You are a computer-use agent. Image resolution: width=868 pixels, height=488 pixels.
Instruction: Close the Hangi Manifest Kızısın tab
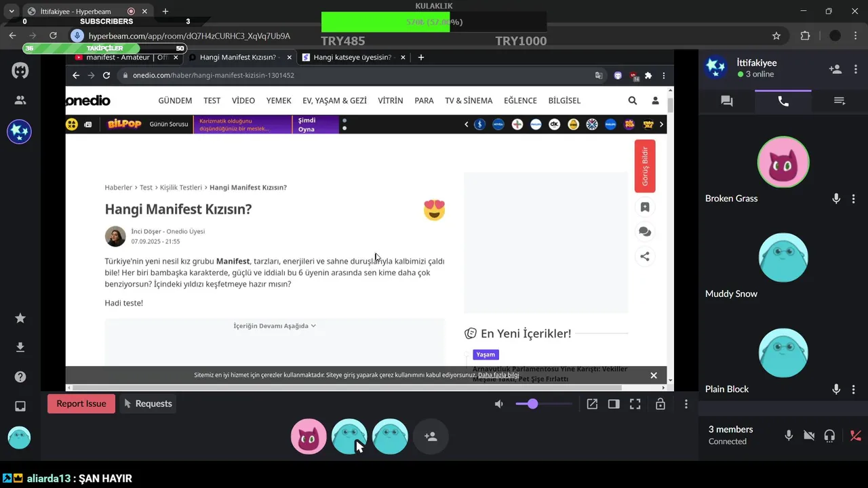pyautogui.click(x=290, y=58)
